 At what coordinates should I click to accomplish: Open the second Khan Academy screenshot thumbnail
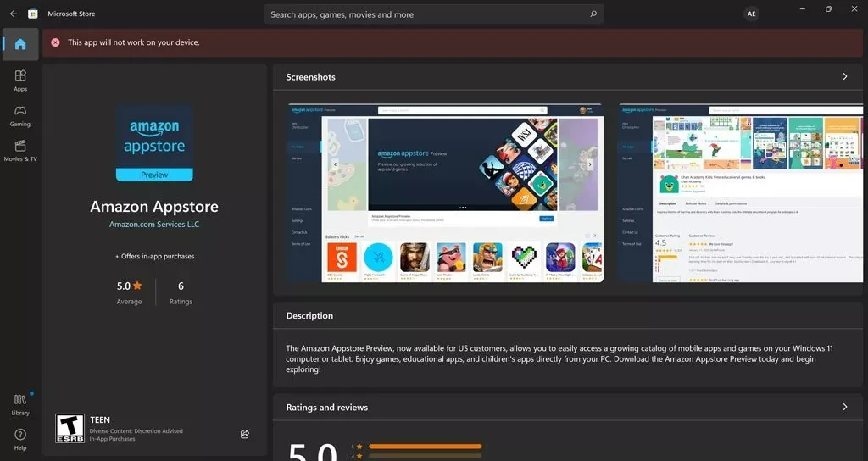pyautogui.click(x=741, y=192)
